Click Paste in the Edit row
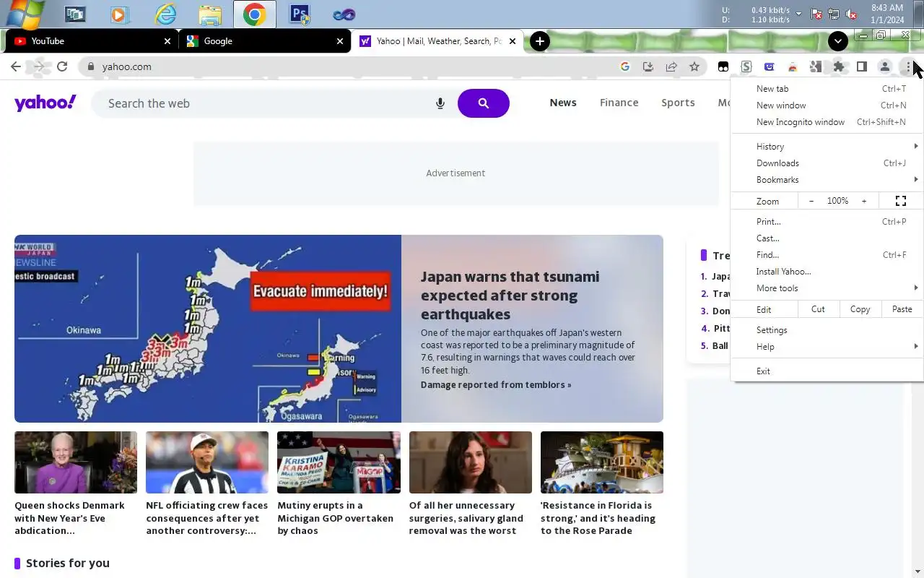This screenshot has width=924, height=578. [x=902, y=309]
